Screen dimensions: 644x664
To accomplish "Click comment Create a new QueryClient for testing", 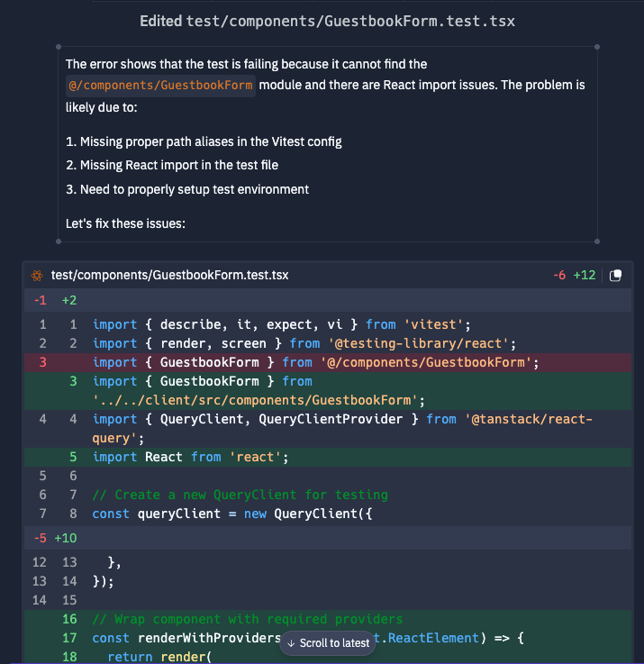I will pos(240,495).
